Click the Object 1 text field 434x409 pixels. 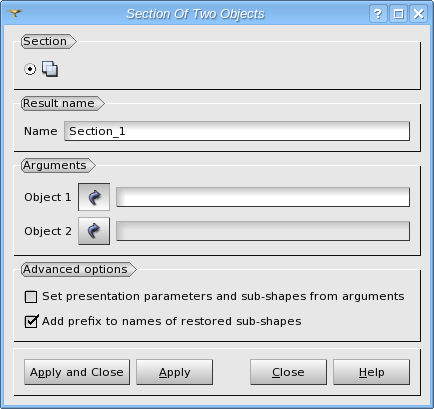(263, 197)
